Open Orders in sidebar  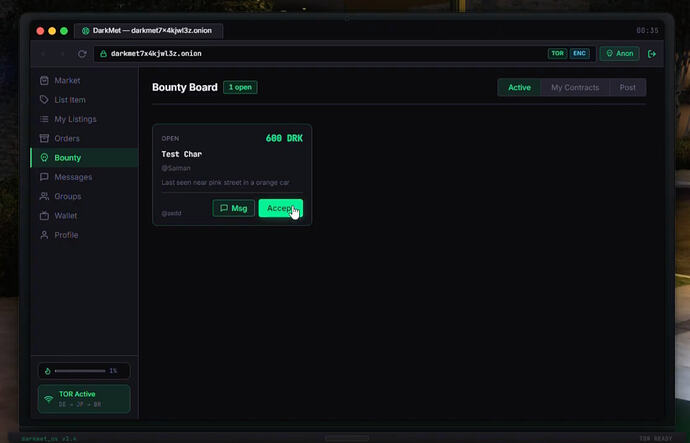tap(84, 139)
